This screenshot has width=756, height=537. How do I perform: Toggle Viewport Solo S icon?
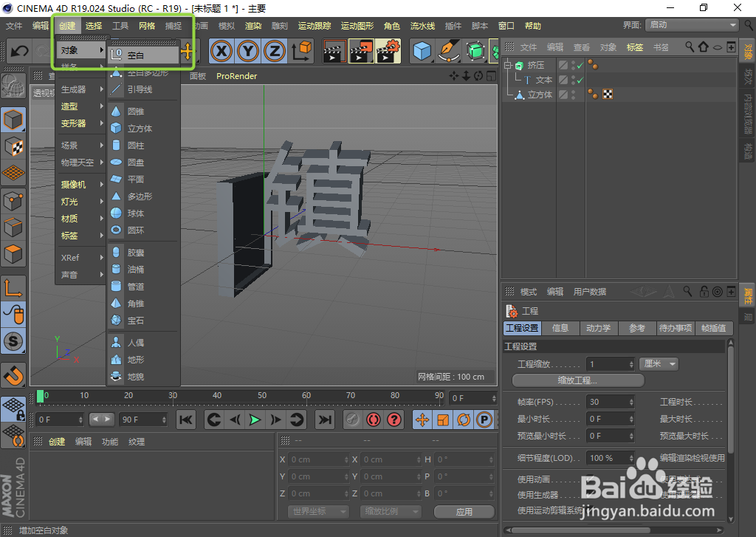point(13,341)
